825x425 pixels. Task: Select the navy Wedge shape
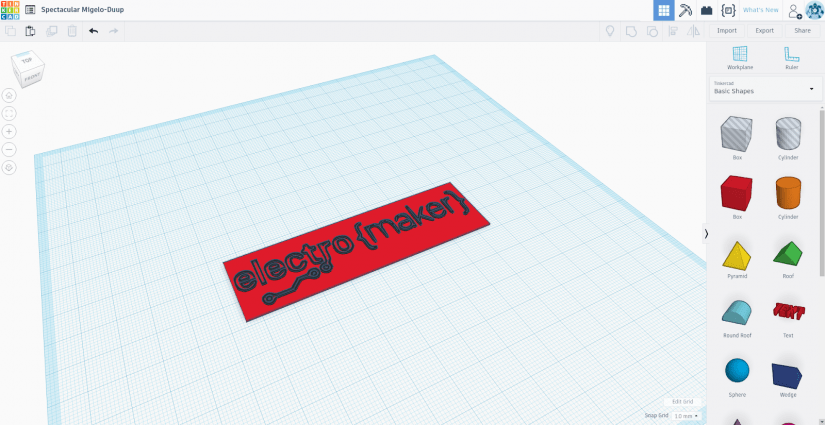pos(788,376)
